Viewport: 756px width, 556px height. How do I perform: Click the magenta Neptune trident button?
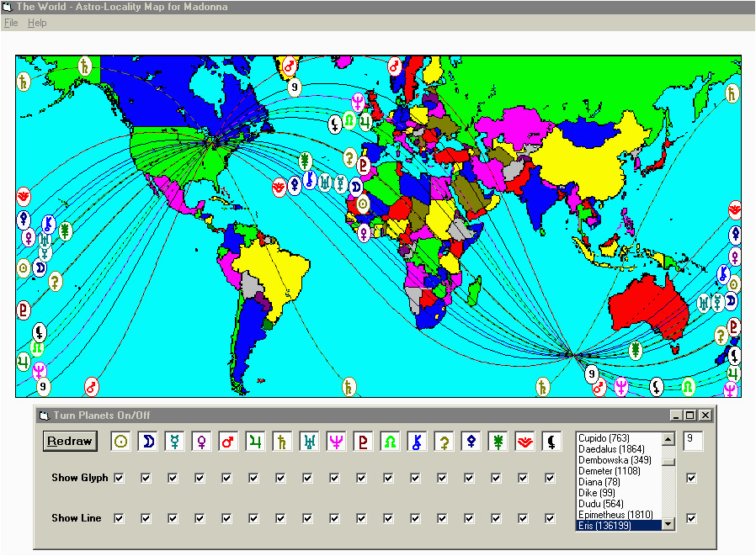click(x=337, y=442)
